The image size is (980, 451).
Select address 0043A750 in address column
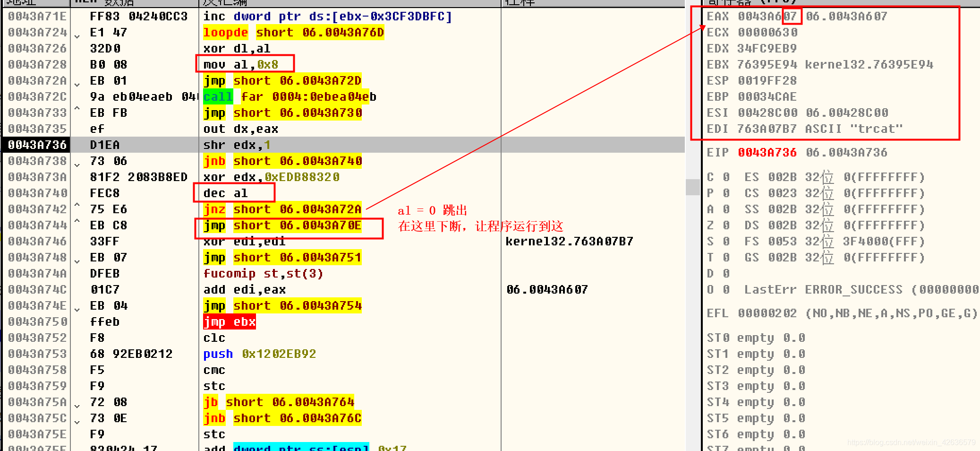point(37,322)
